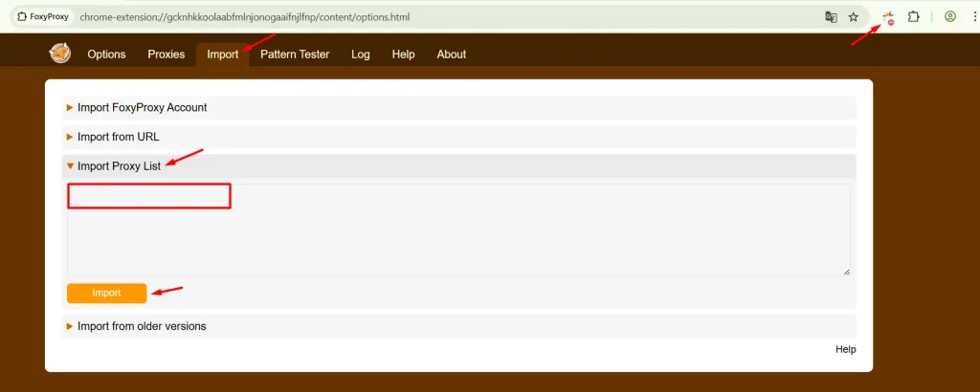Open the Help tab in navigation
This screenshot has height=392, width=980.
pyautogui.click(x=403, y=54)
